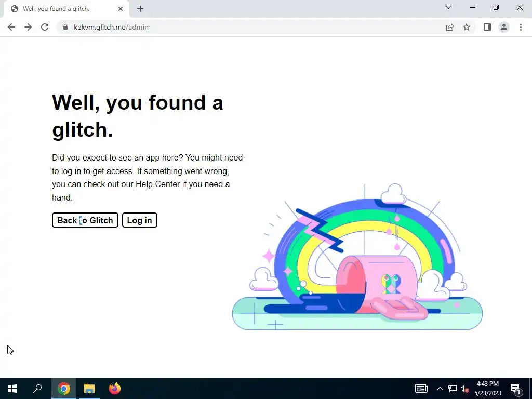
Task: Expand the tab search dropdown
Action: pos(448,7)
